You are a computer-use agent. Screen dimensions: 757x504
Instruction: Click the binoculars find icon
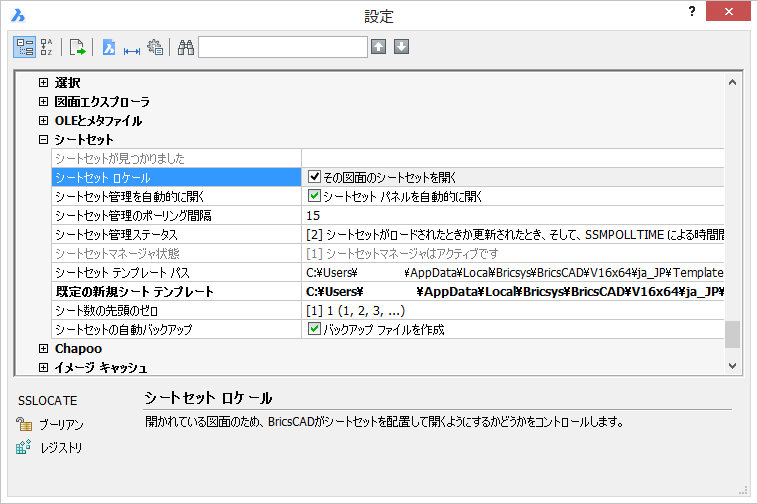pos(186,47)
